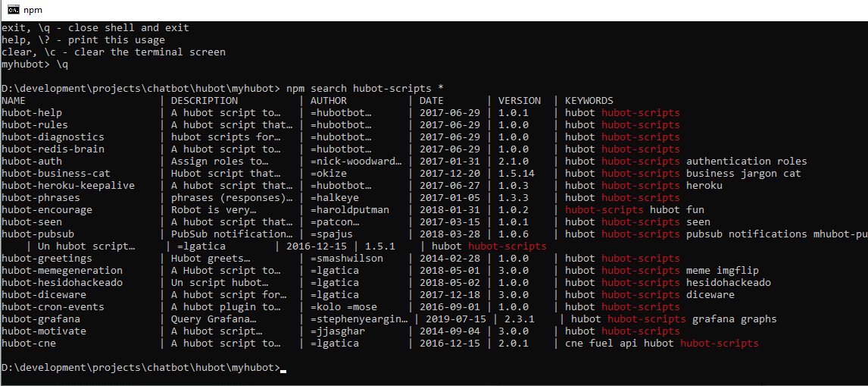The width and height of the screenshot is (868, 386).
Task: Click the hubot-cne package name
Action: [x=29, y=344]
